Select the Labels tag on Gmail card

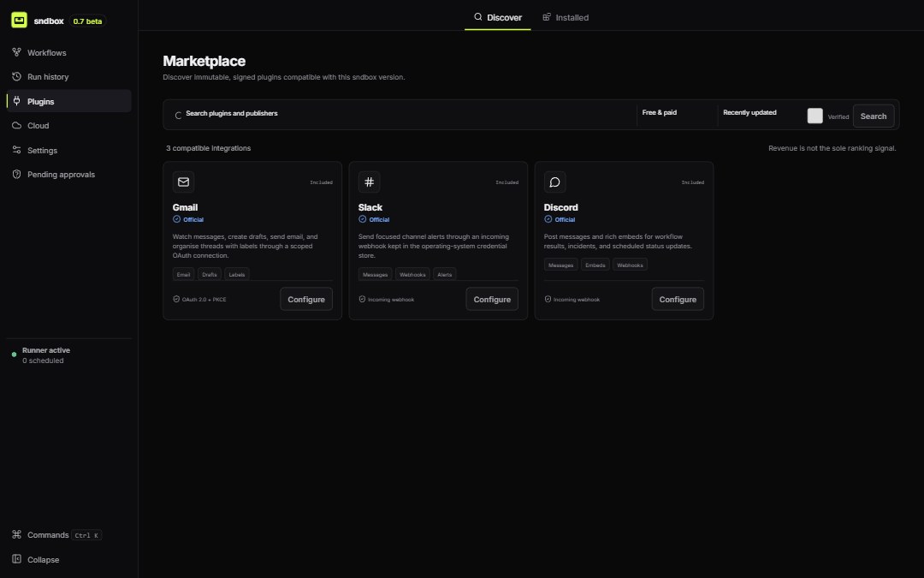[237, 274]
